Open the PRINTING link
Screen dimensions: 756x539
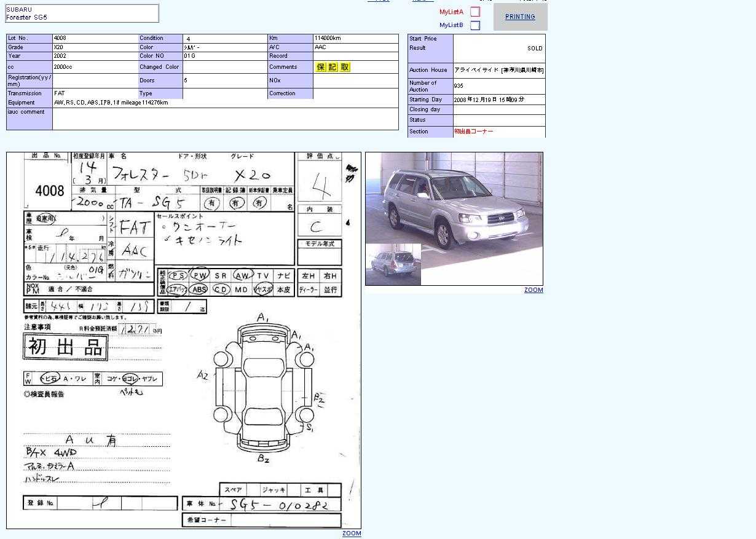coord(520,17)
